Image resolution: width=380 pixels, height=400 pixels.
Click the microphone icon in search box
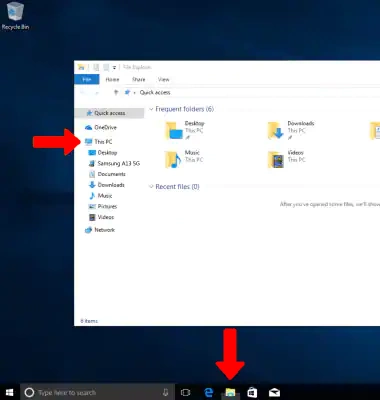coord(166,392)
